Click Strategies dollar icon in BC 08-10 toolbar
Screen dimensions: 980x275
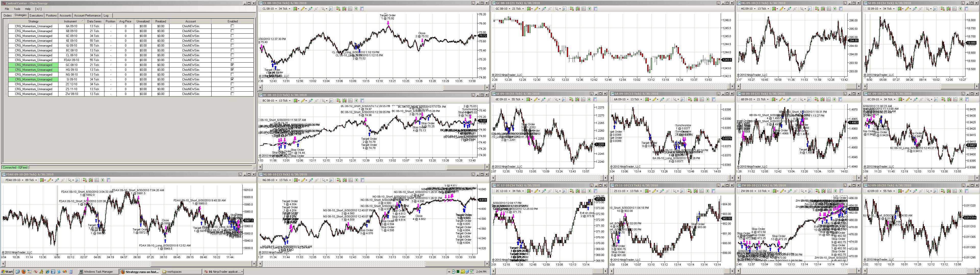pyautogui.click(x=356, y=101)
